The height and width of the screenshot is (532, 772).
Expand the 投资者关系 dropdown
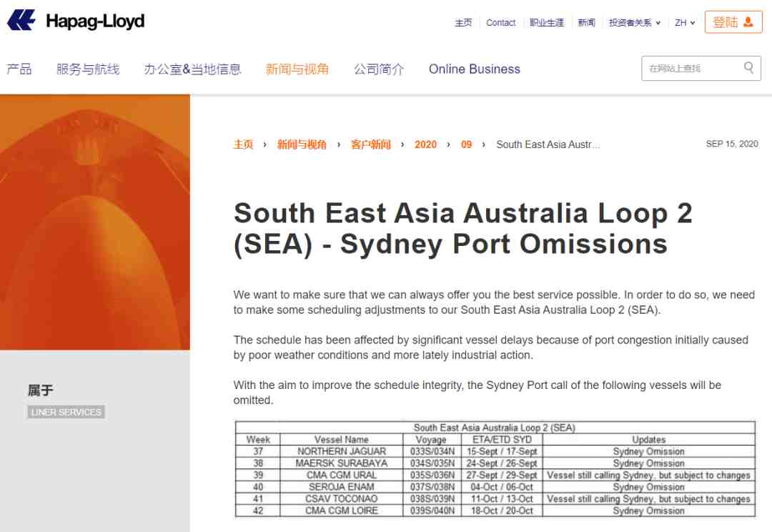(x=634, y=23)
